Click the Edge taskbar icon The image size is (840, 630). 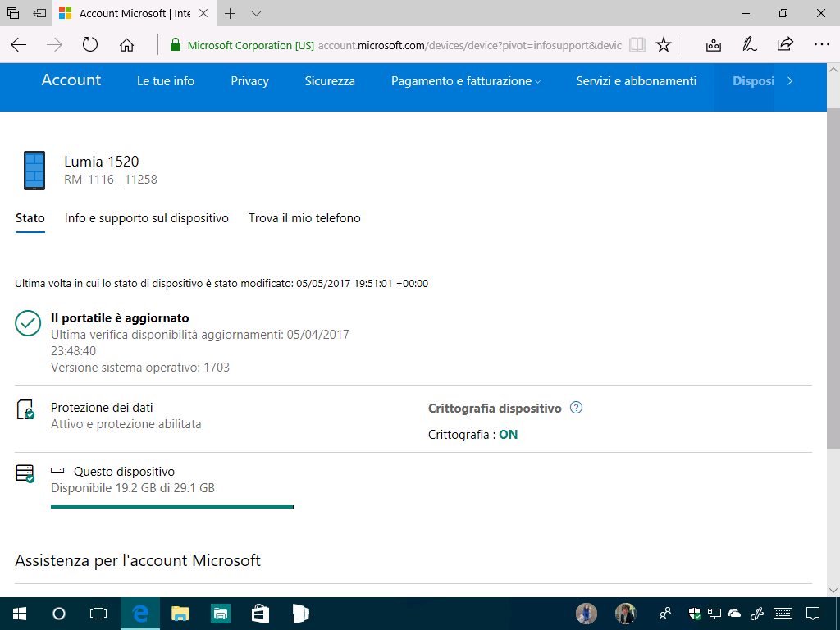click(x=139, y=614)
